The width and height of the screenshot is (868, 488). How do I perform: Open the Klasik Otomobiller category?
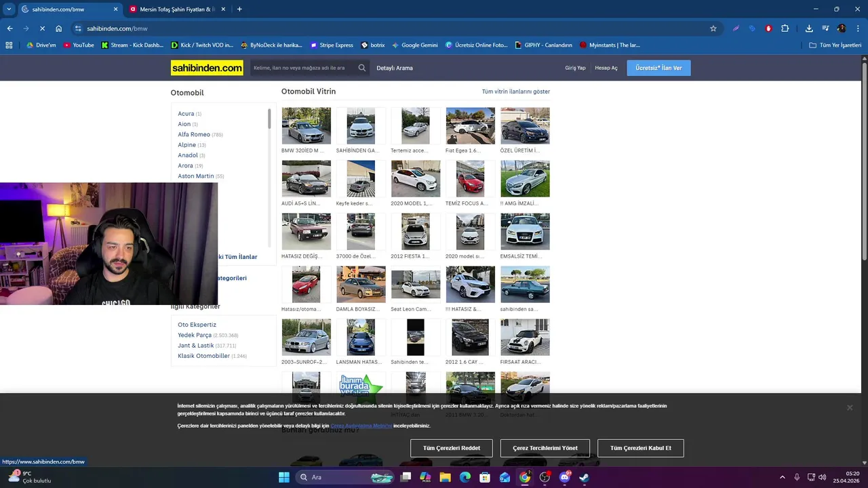coord(203,356)
